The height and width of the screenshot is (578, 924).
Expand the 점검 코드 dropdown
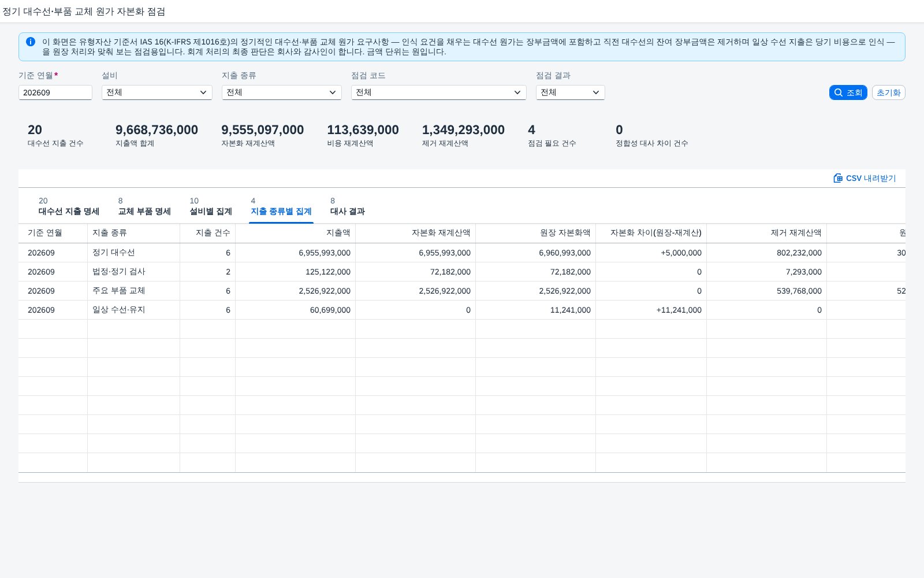(x=439, y=92)
